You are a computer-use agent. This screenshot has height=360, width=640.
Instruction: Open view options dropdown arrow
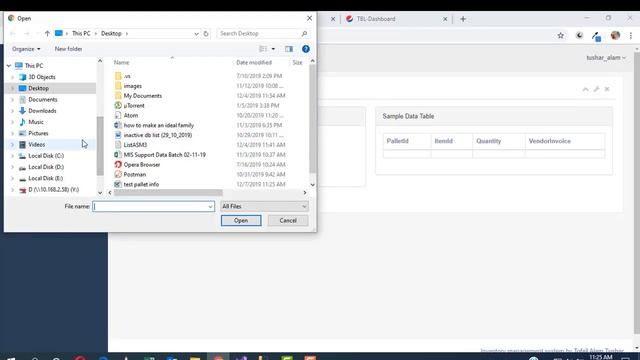[x=273, y=49]
